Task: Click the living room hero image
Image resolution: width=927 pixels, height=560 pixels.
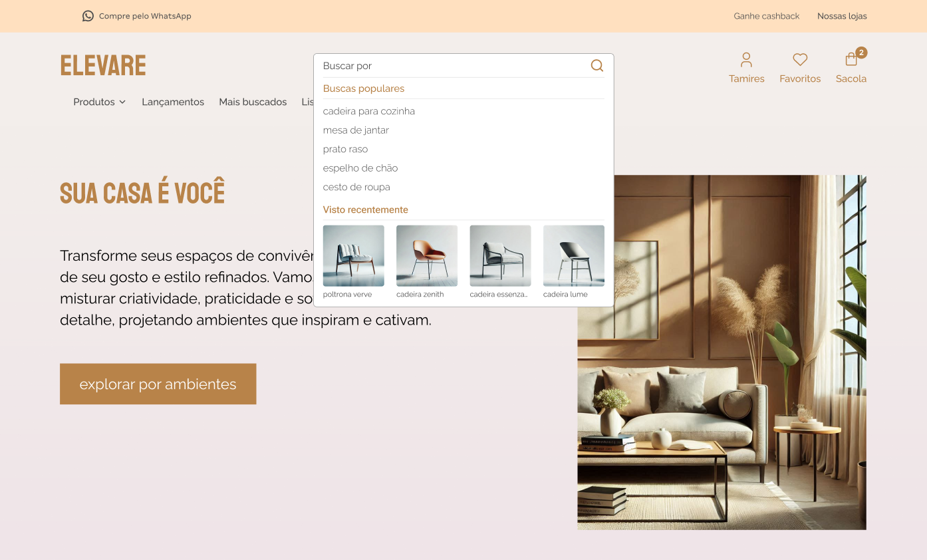Action: [x=722, y=399]
